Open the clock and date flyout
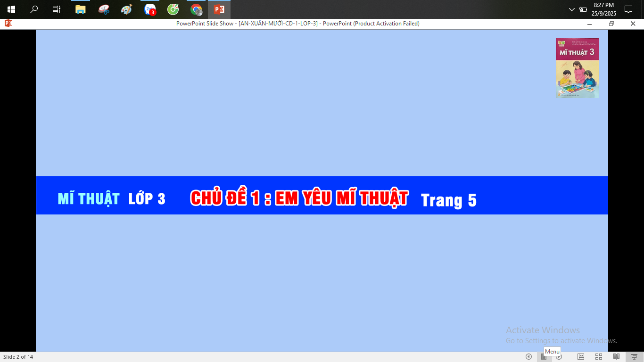This screenshot has width=644, height=362. pos(603,9)
